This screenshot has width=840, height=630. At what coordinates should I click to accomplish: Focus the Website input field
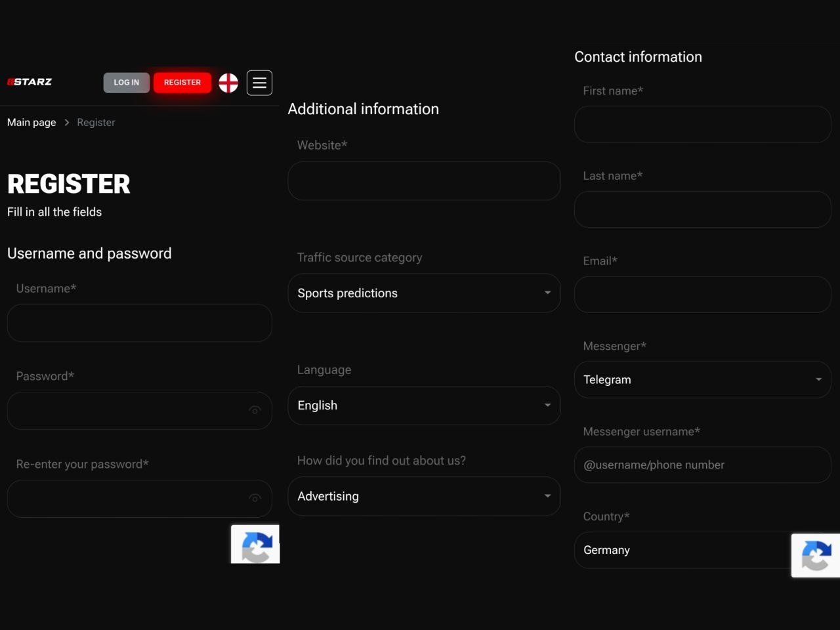click(x=424, y=181)
